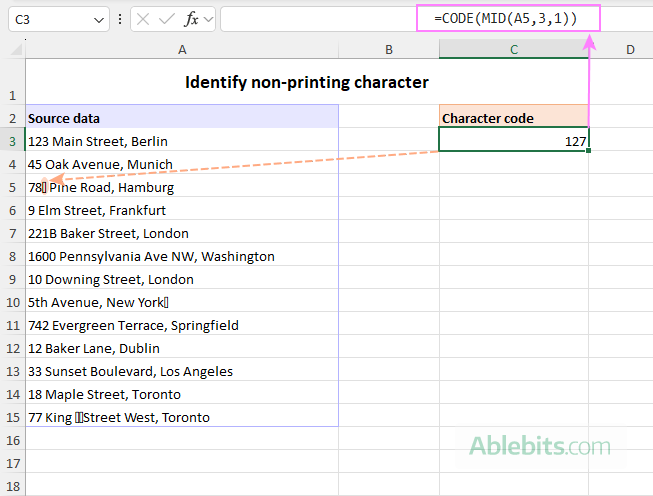Select the 'Source data' header cell
The width and height of the screenshot is (653, 496).
click(x=182, y=118)
